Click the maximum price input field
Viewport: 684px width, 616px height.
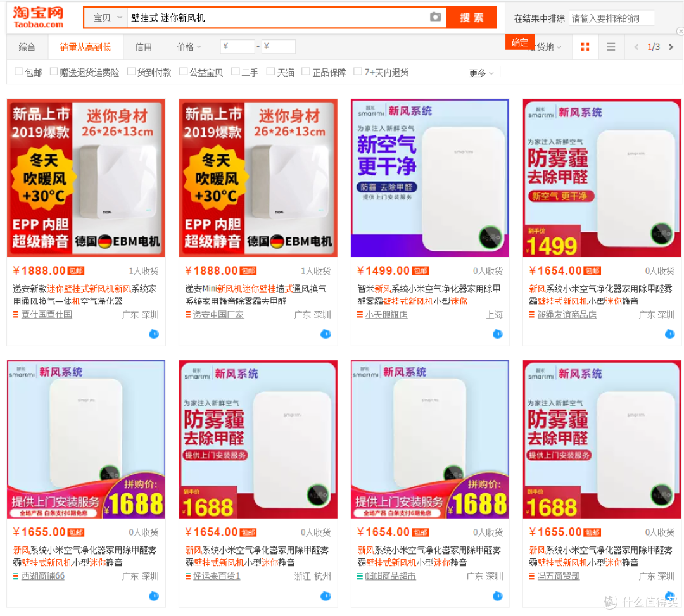click(x=278, y=46)
